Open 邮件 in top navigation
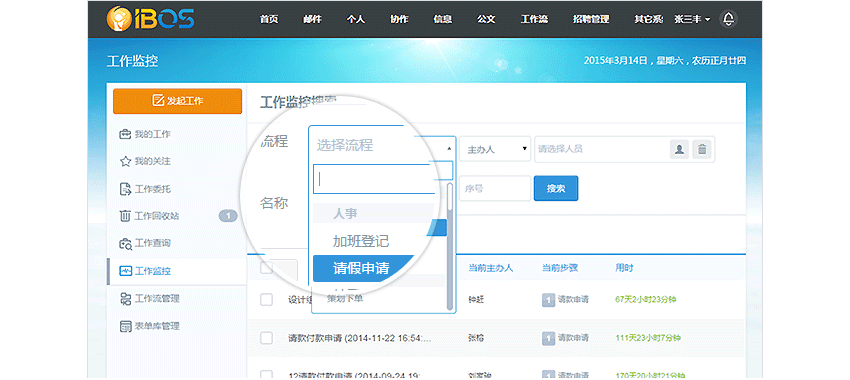The image size is (850, 380). coord(312,20)
